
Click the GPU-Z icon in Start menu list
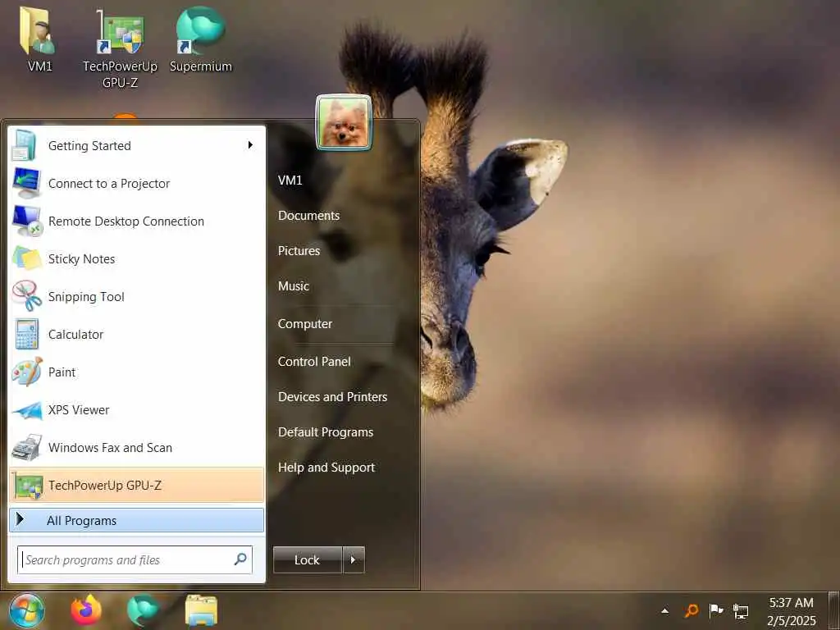(x=28, y=486)
